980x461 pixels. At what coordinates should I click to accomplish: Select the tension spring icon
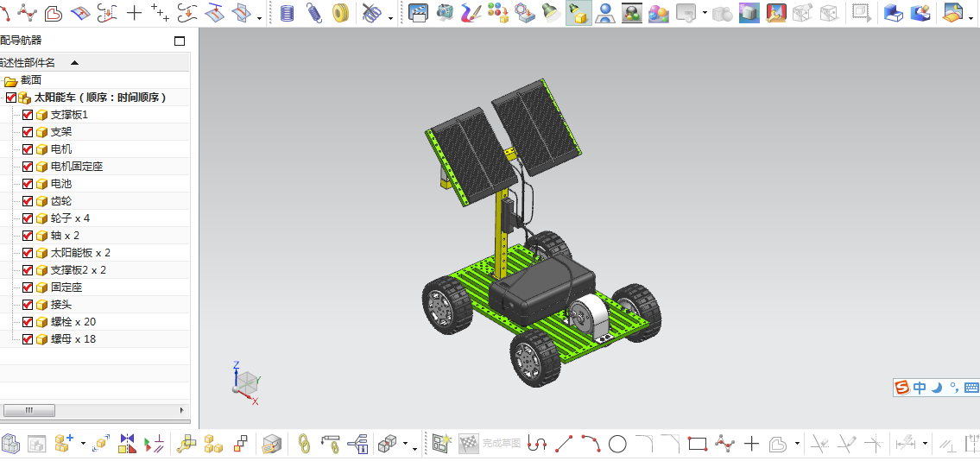[x=313, y=12]
